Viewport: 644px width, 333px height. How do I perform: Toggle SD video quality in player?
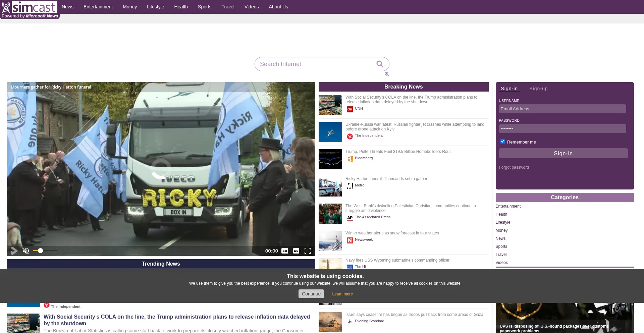pyautogui.click(x=285, y=251)
